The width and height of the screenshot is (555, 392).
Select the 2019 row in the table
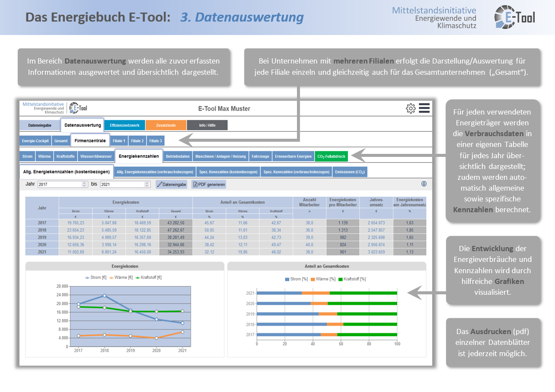(41, 238)
